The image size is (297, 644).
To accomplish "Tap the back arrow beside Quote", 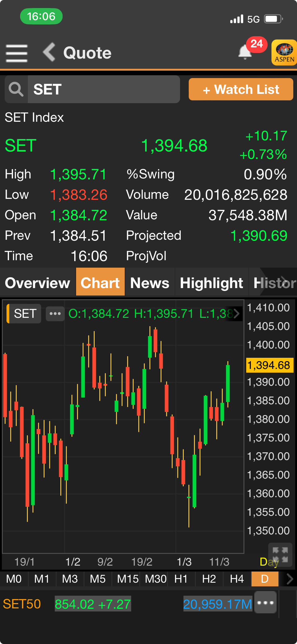I will (x=49, y=52).
